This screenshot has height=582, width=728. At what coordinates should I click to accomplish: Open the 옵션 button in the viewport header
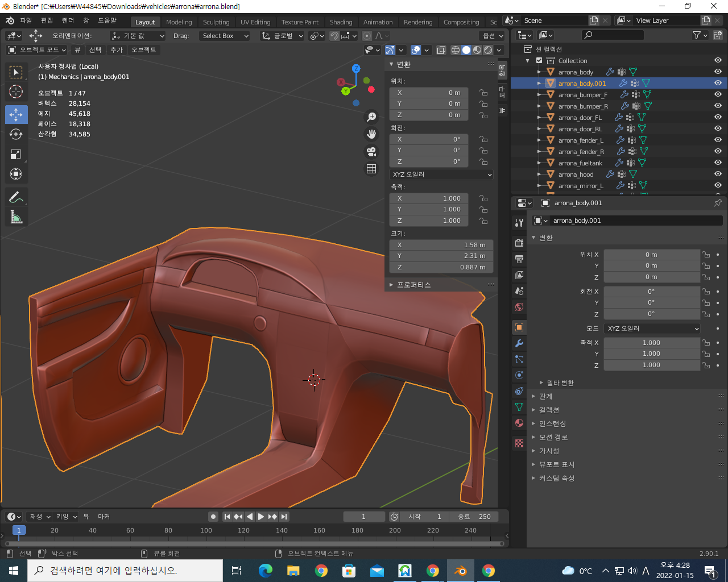point(493,36)
